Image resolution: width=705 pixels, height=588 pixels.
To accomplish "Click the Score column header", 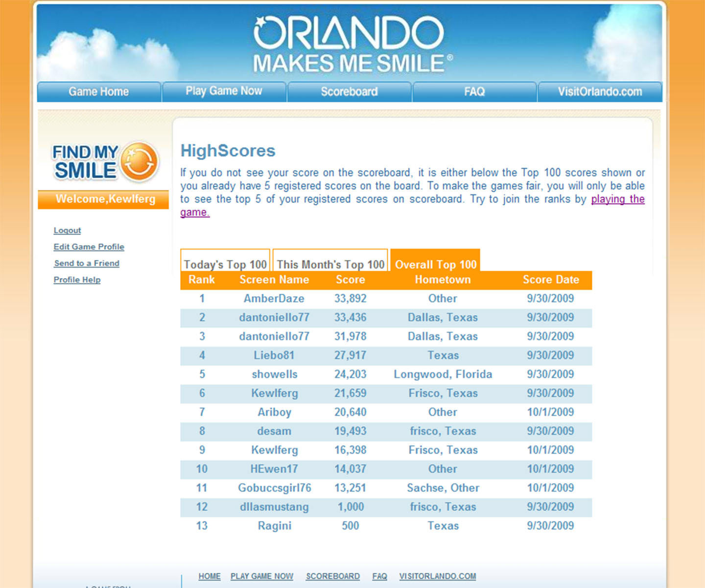I will (351, 280).
